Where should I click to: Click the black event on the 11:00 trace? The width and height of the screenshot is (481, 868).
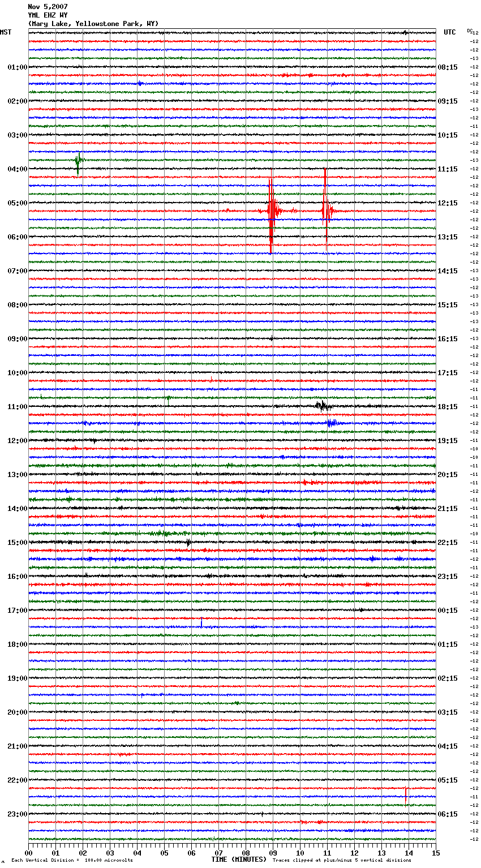[x=323, y=406]
